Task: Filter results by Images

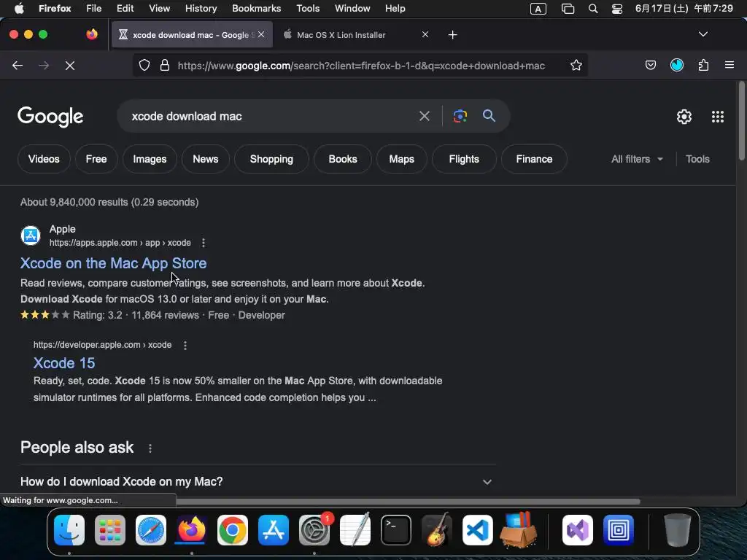Action: [x=150, y=159]
